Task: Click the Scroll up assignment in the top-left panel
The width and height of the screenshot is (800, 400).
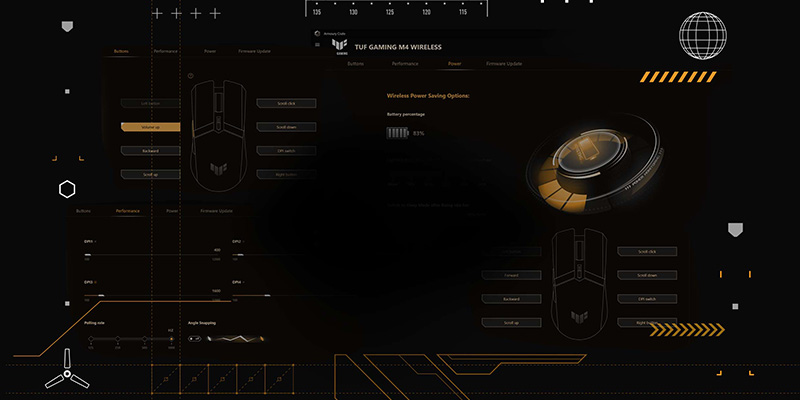Action: point(151,174)
